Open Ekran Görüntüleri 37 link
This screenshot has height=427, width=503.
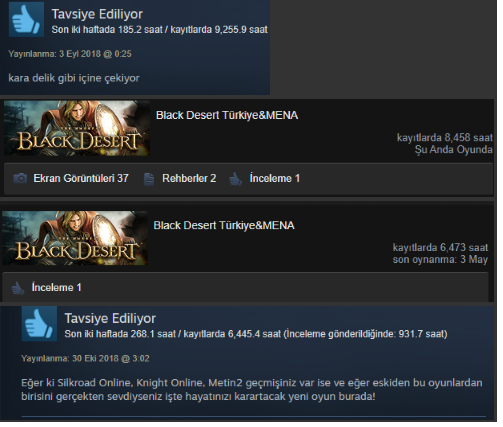pyautogui.click(x=81, y=179)
